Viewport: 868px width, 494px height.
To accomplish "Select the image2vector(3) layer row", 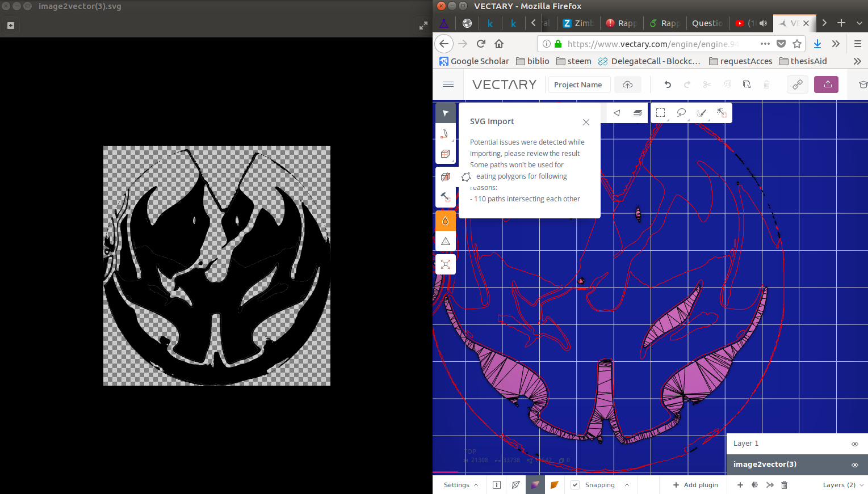I will (x=797, y=465).
